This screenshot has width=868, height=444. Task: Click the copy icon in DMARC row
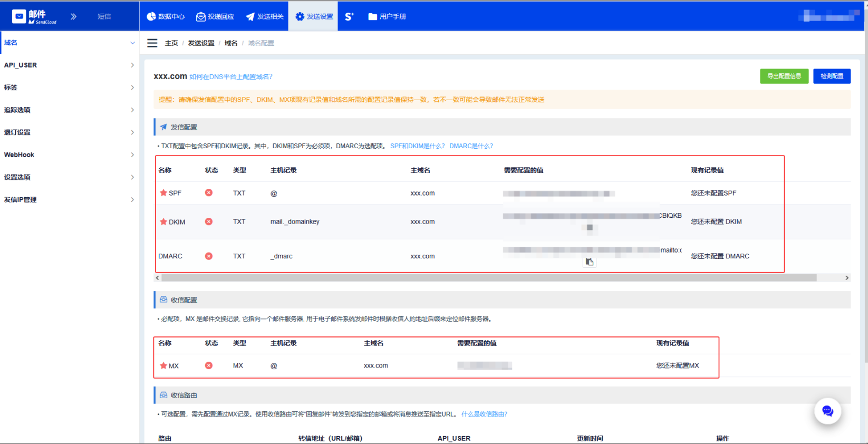pyautogui.click(x=590, y=262)
